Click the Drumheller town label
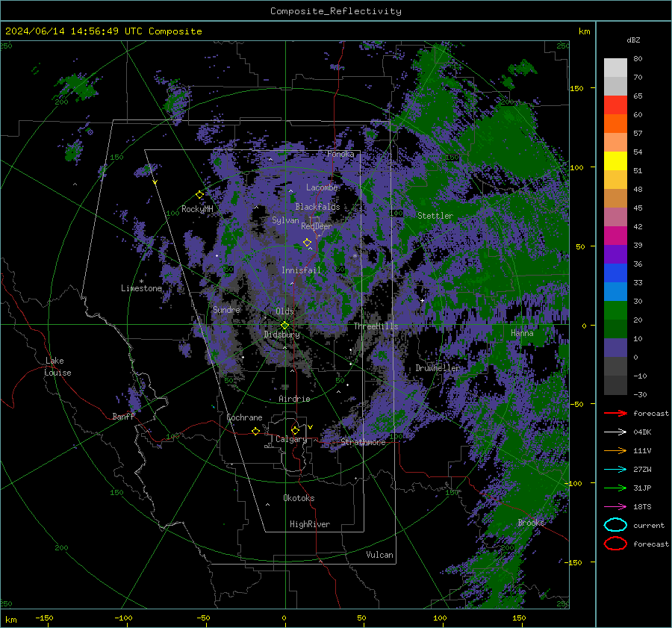 438,368
